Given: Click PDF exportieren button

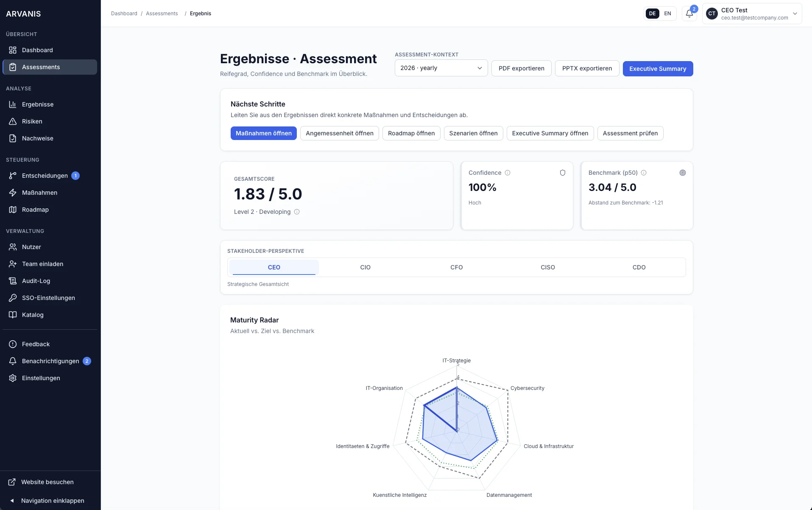Looking at the screenshot, I should (x=521, y=68).
